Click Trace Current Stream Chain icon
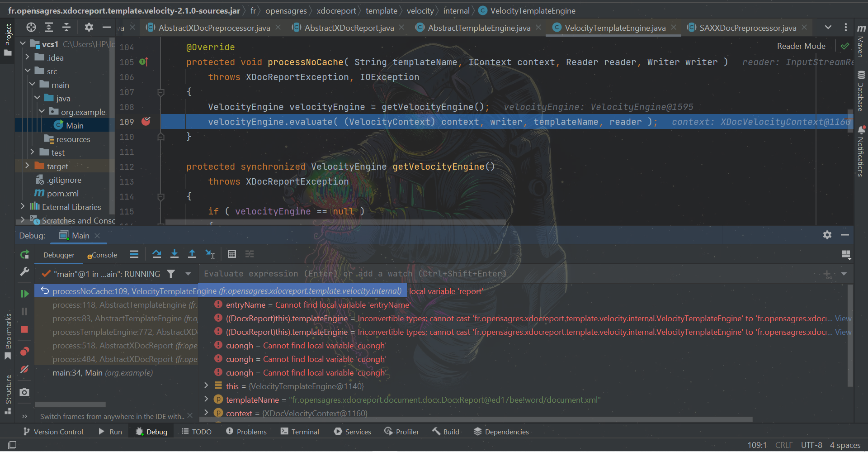The image size is (868, 452). click(250, 254)
